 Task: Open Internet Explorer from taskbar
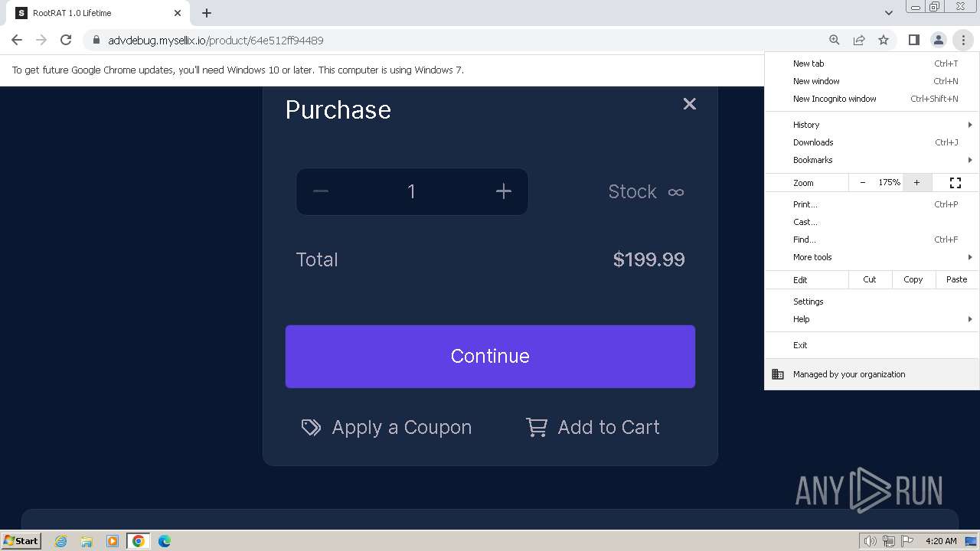pyautogui.click(x=61, y=541)
